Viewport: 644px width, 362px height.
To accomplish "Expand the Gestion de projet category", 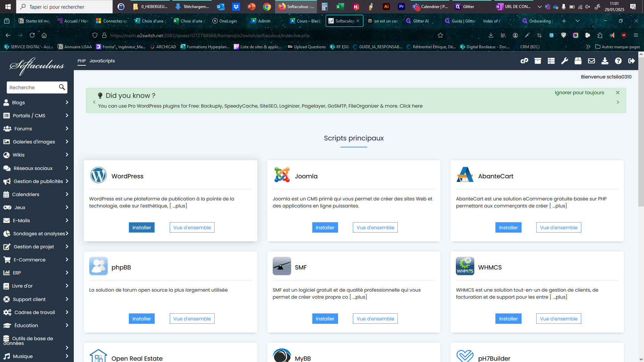I will (37, 247).
